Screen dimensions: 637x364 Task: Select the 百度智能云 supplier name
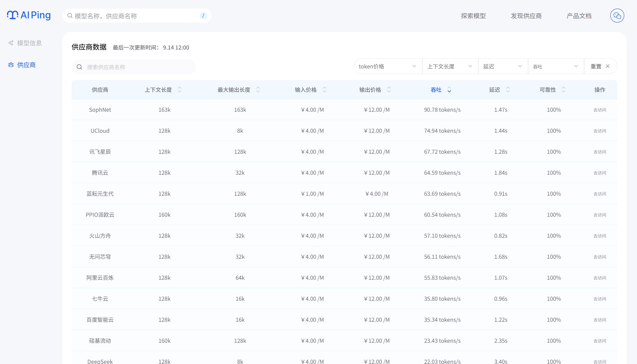point(100,320)
